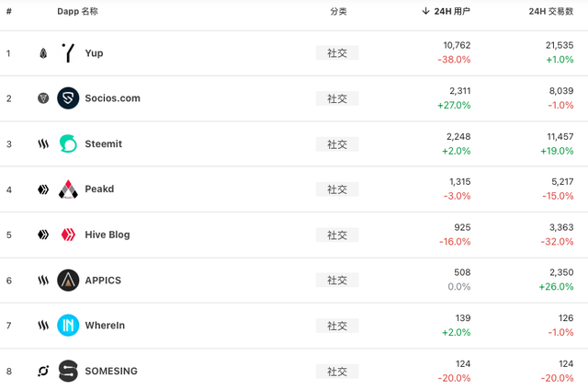
Task: Click the EOS blockchain icon beside Yup
Action: point(43,53)
